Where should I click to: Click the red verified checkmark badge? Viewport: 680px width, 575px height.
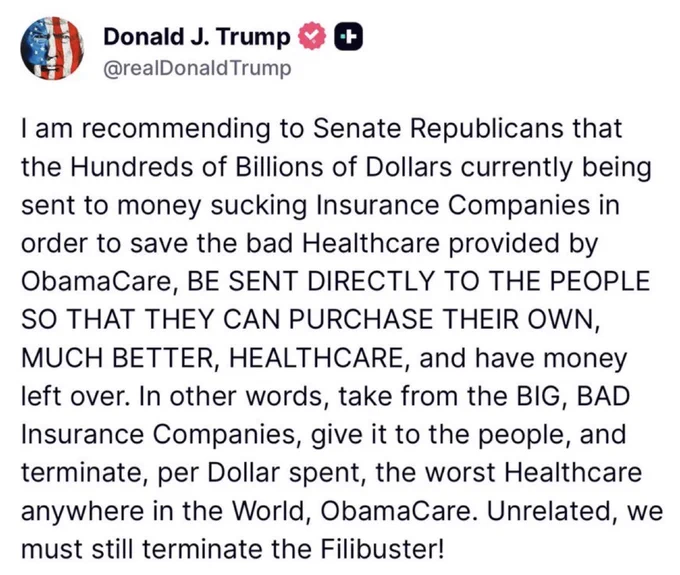pos(313,38)
